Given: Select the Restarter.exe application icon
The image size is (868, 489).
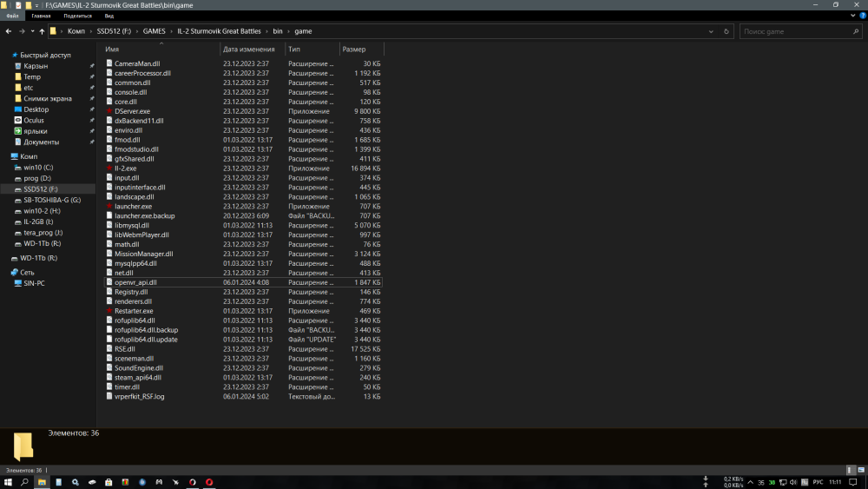Looking at the screenshot, I should click(x=109, y=311).
